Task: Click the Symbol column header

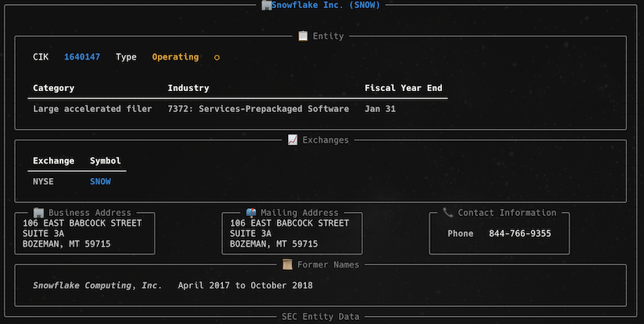Action: coord(105,160)
